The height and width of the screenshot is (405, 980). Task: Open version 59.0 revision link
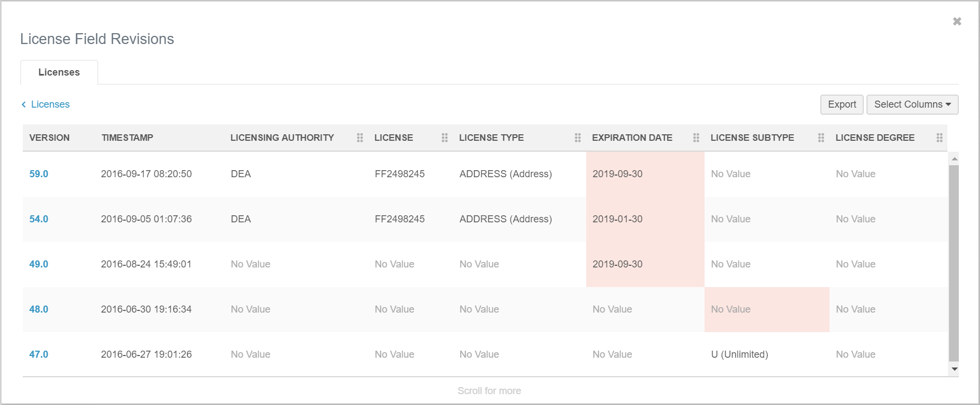[x=39, y=174]
